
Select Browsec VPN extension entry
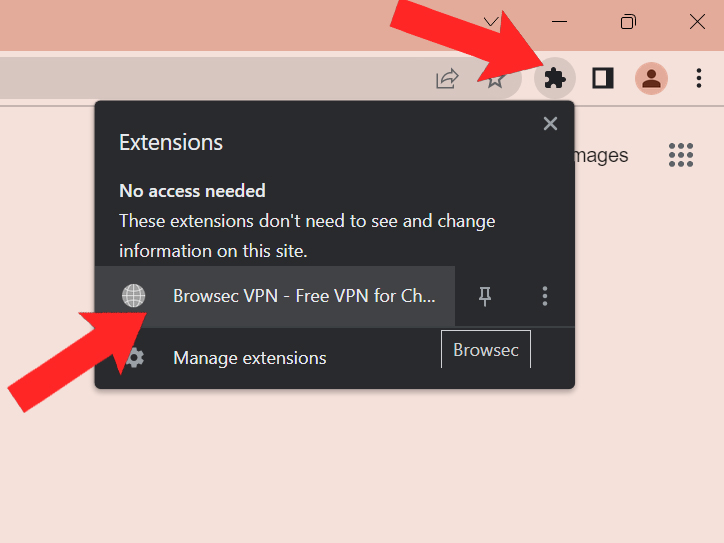pos(304,296)
